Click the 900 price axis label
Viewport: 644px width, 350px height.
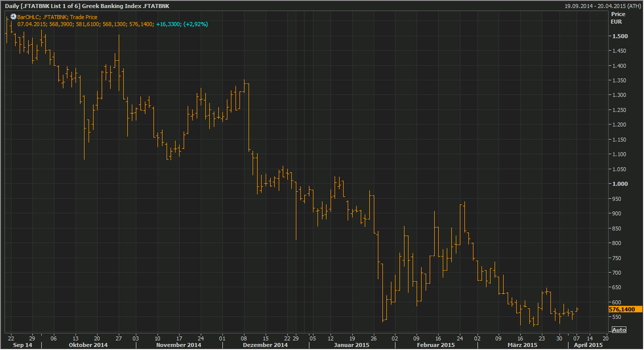click(x=617, y=213)
